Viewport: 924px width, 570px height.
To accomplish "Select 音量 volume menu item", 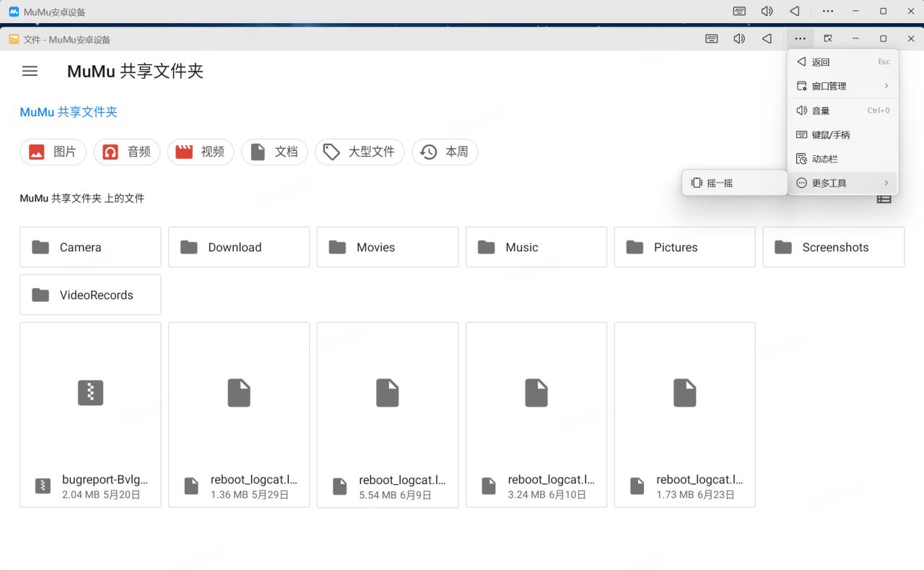I will click(842, 111).
